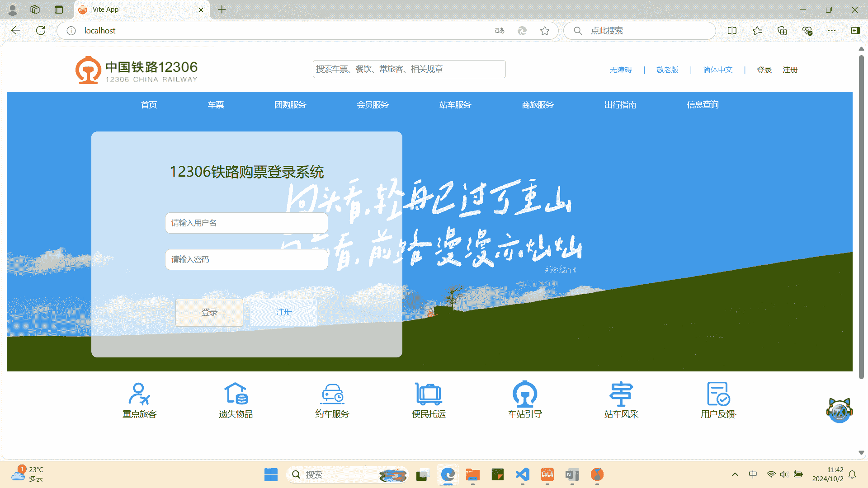Click the 12306 China Railway logo
This screenshot has width=868, height=488.
tap(137, 70)
